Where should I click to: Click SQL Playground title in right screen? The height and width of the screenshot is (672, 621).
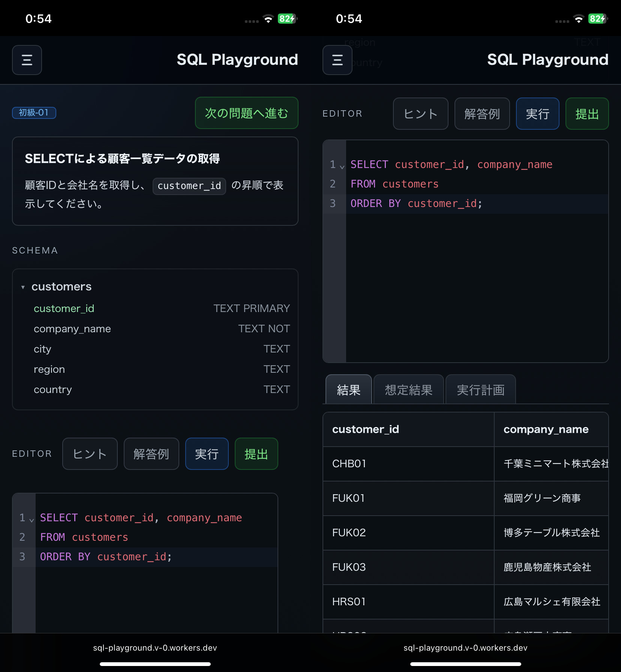(x=548, y=60)
